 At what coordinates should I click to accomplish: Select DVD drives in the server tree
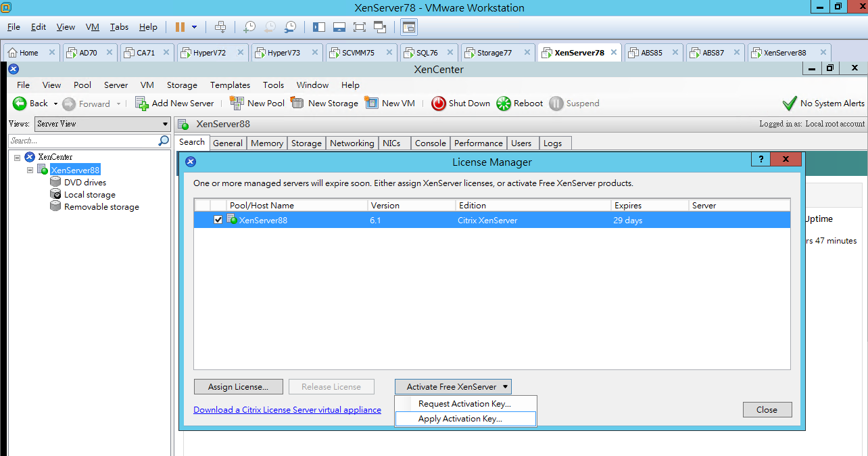click(85, 183)
